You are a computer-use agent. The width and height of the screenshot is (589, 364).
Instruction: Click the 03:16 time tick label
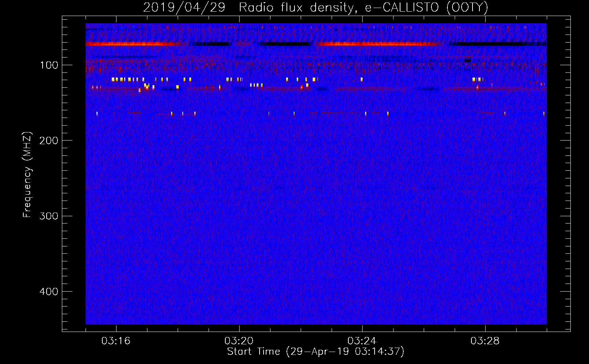[116, 341]
